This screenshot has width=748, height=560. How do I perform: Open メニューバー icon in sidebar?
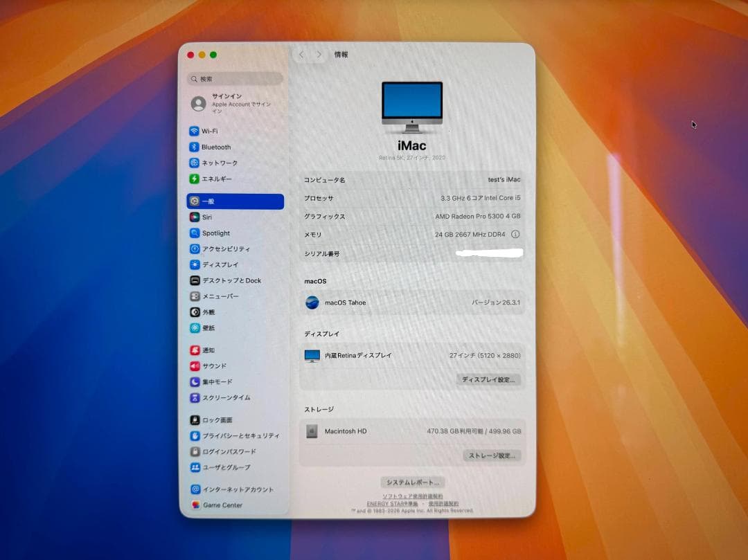click(x=195, y=296)
